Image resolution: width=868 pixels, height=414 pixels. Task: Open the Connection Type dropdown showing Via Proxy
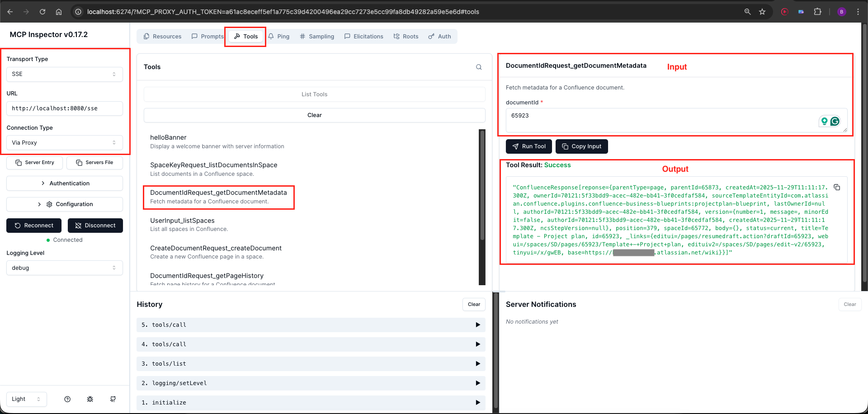click(x=64, y=142)
